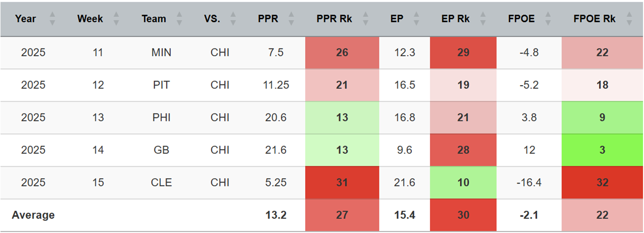Screen dimensions: 644x233
Task: Sort using FPOE Rk column arrows
Action: 629,19
